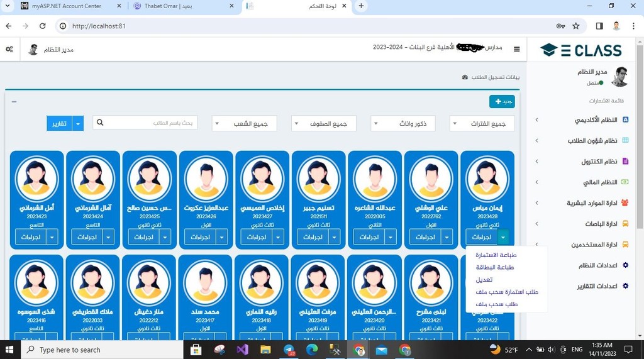Screen dimensions: 644x359
Task: Open the جميع الصفوف classes dropdown
Action: point(324,123)
